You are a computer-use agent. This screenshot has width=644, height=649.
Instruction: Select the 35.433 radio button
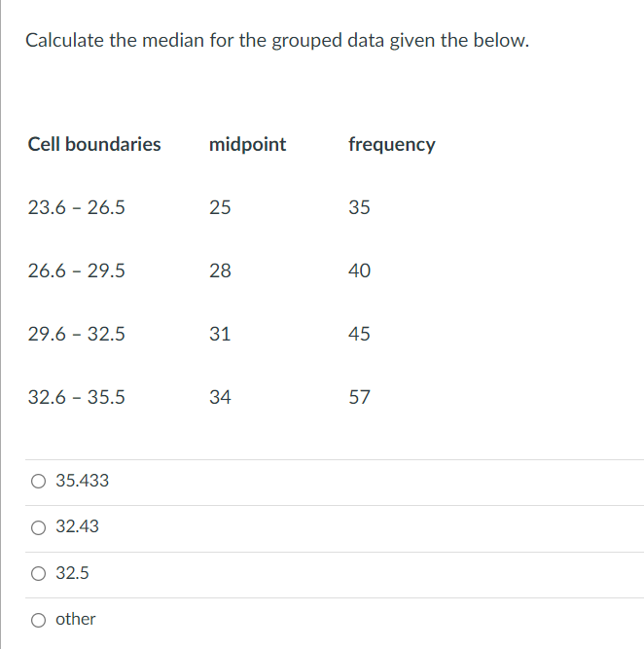(39, 481)
